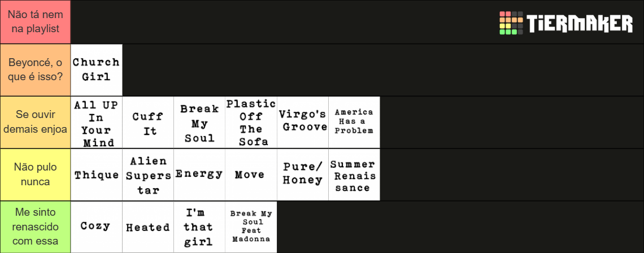The height and width of the screenshot is (253, 644).
Task: Click the All UP In Your Mind tile
Action: 97,123
